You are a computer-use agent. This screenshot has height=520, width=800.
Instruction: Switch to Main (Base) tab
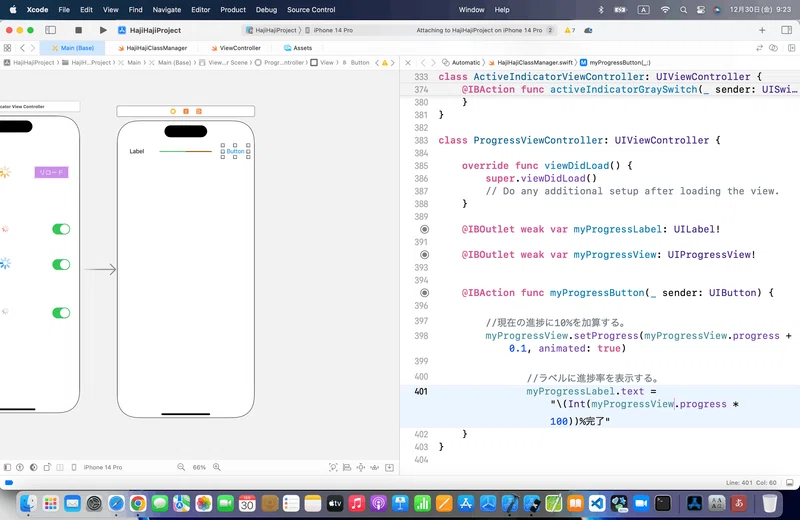73,48
